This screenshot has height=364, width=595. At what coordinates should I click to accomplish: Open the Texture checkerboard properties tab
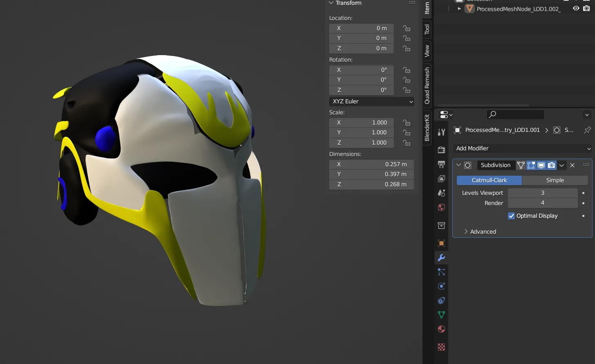point(441,347)
